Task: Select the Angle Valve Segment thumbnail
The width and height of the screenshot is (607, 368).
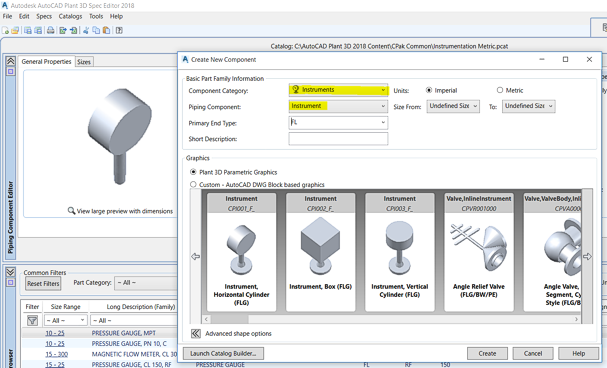Action: coord(552,252)
